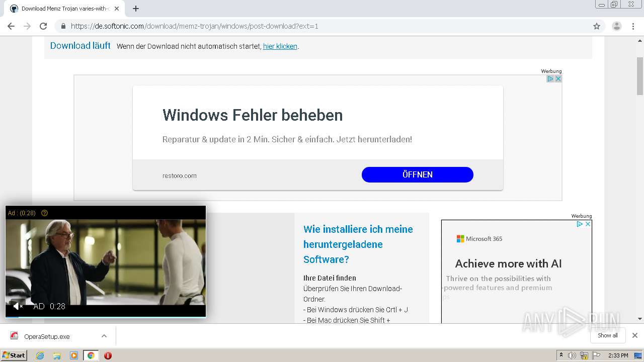Click the video ad frame
The width and height of the screenshot is (644, 362).
coord(106,261)
